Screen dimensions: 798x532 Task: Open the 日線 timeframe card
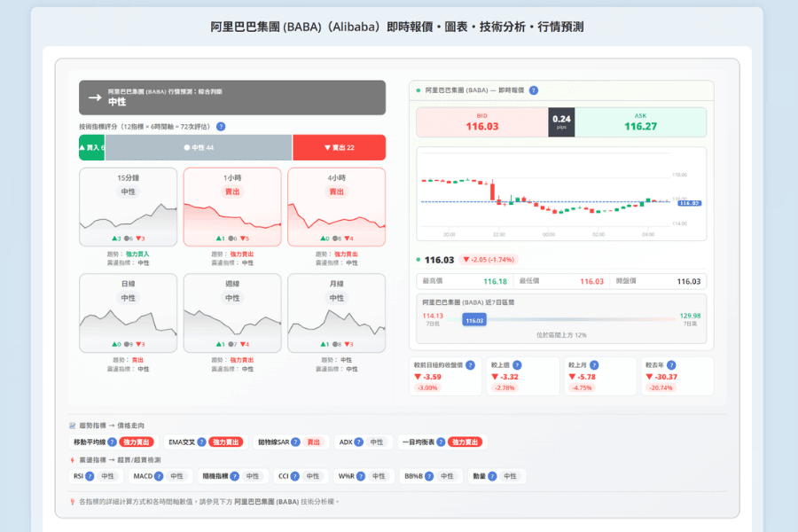(x=129, y=313)
